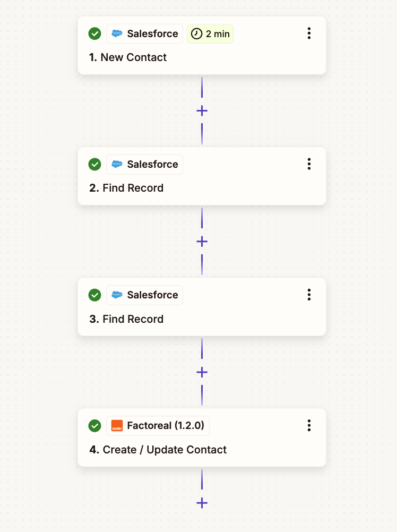Screen dimensions: 397x532
Task: Click green check status on step 3
Action: coord(94,295)
